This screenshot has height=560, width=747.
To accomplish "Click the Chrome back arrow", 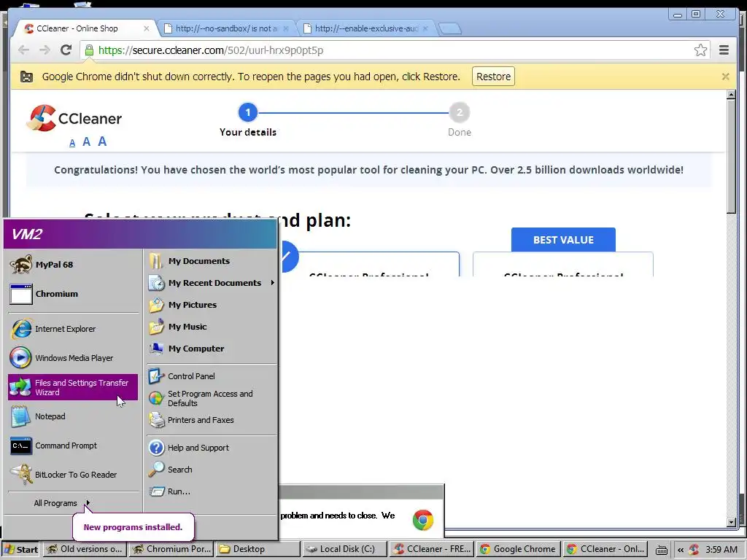I will click(x=23, y=50).
